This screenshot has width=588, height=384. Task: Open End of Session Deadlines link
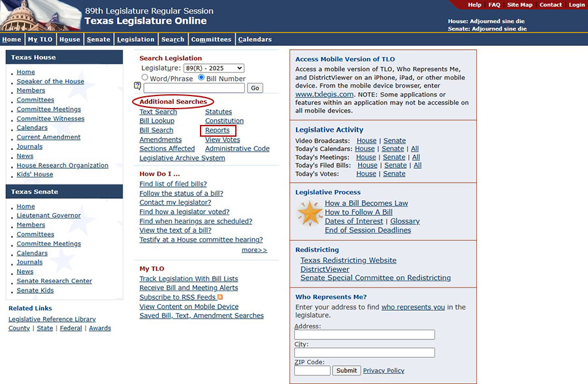368,230
